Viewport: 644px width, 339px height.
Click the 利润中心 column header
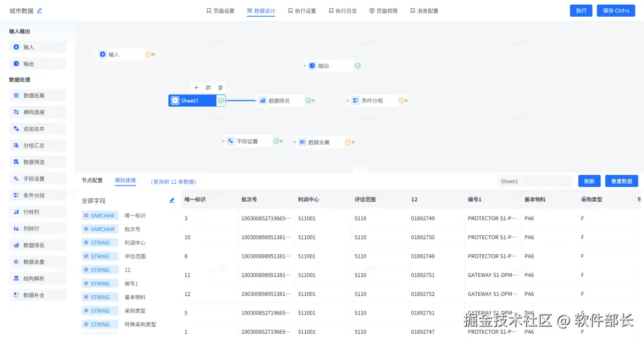308,199
